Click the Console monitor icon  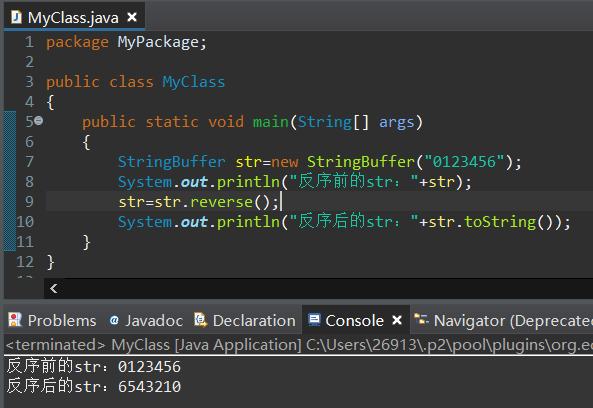314,320
